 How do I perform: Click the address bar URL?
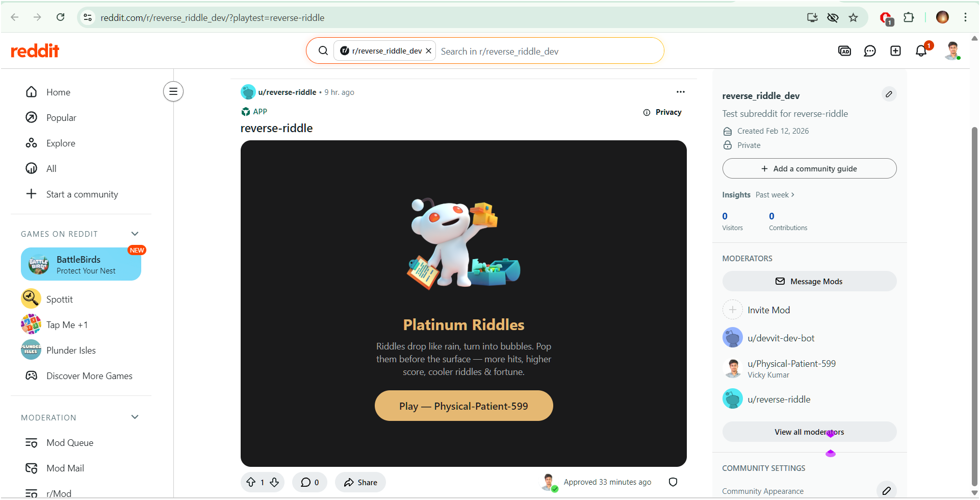[x=212, y=18]
